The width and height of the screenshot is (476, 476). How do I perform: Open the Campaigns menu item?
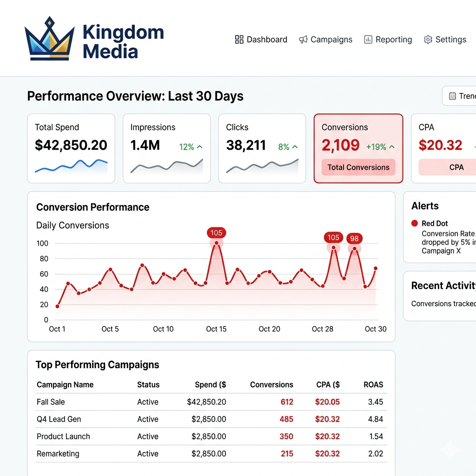[x=331, y=40]
